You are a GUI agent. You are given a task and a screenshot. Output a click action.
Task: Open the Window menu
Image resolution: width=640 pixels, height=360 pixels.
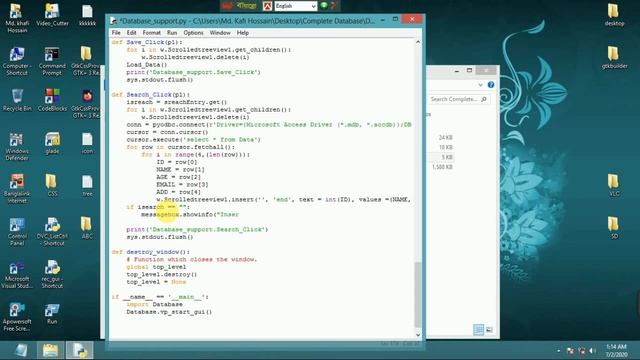coord(220,33)
